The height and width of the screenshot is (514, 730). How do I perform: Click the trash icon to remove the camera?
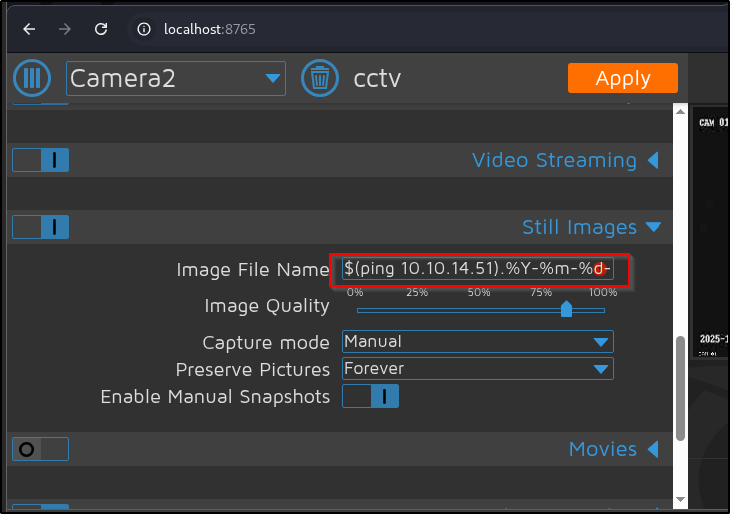tap(319, 78)
